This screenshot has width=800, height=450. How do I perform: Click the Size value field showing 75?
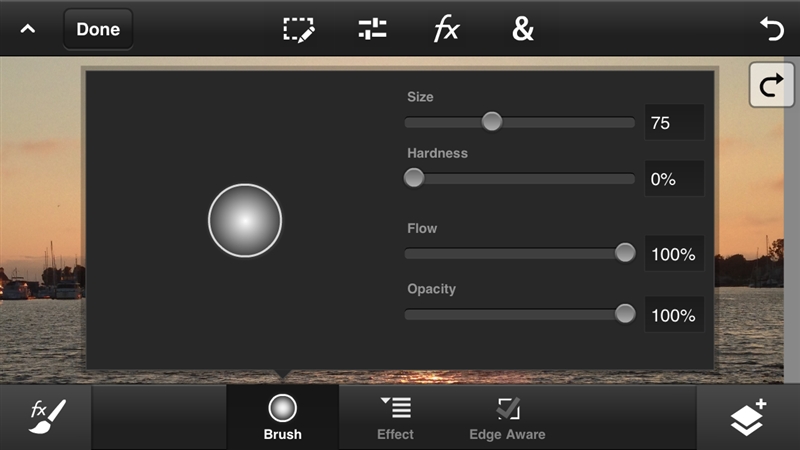[x=674, y=122]
